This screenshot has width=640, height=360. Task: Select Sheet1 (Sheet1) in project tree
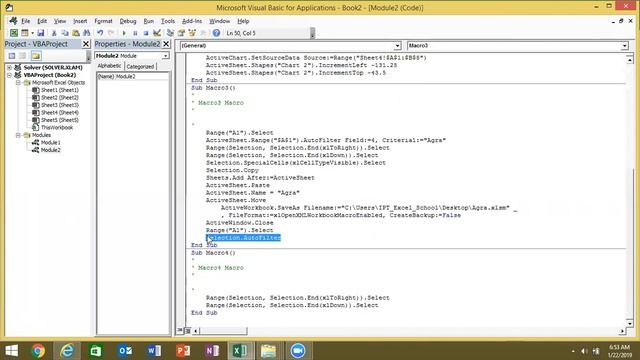tap(60, 90)
